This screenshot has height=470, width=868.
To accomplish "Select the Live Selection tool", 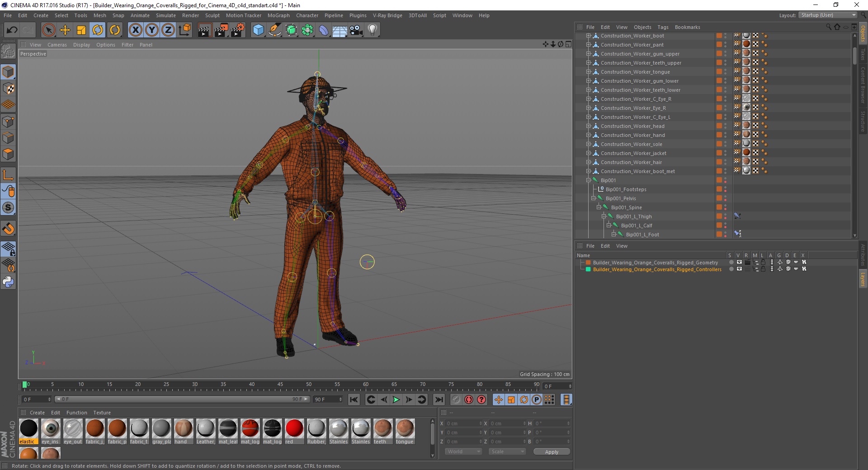I will 48,30.
